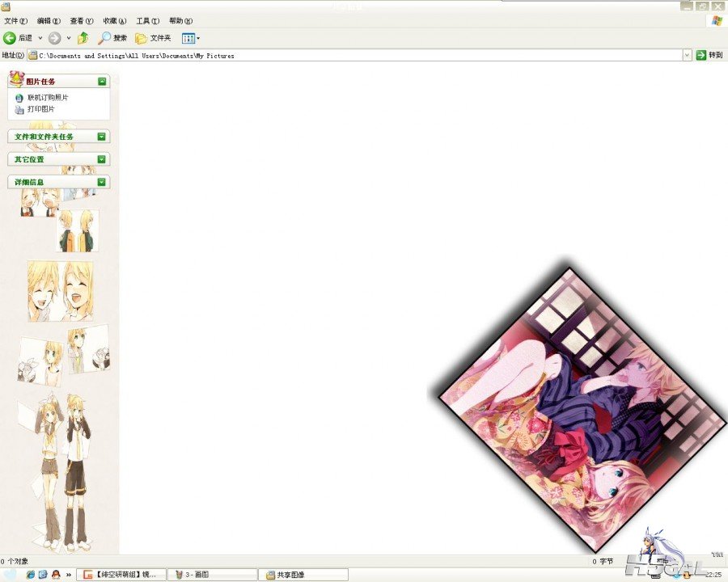
Task: Expand the address bar dropdown
Action: click(x=687, y=55)
